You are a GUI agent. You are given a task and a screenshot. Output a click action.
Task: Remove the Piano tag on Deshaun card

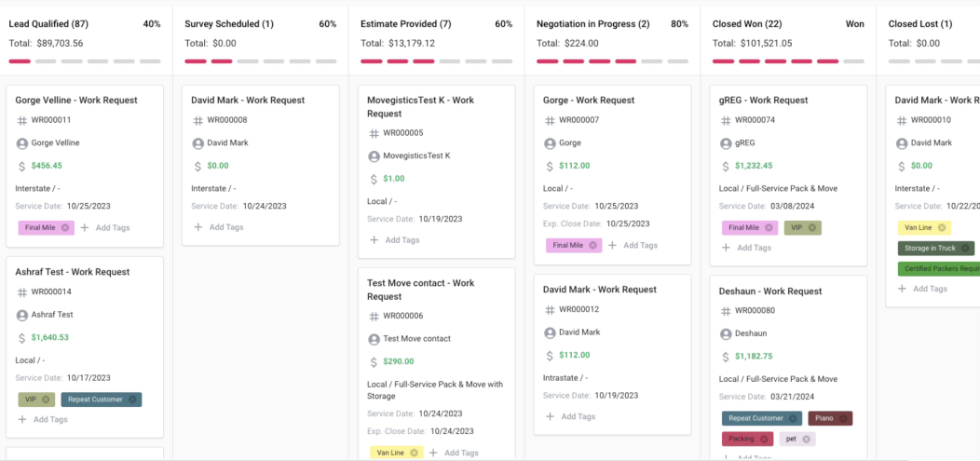click(x=843, y=419)
